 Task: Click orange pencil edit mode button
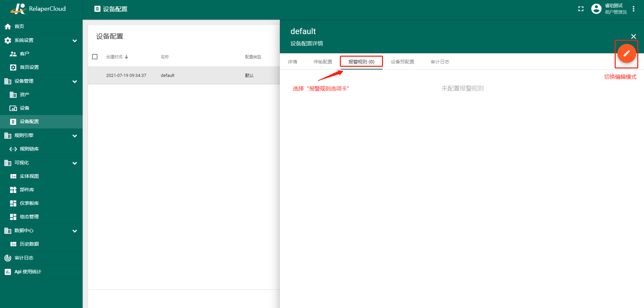[627, 53]
